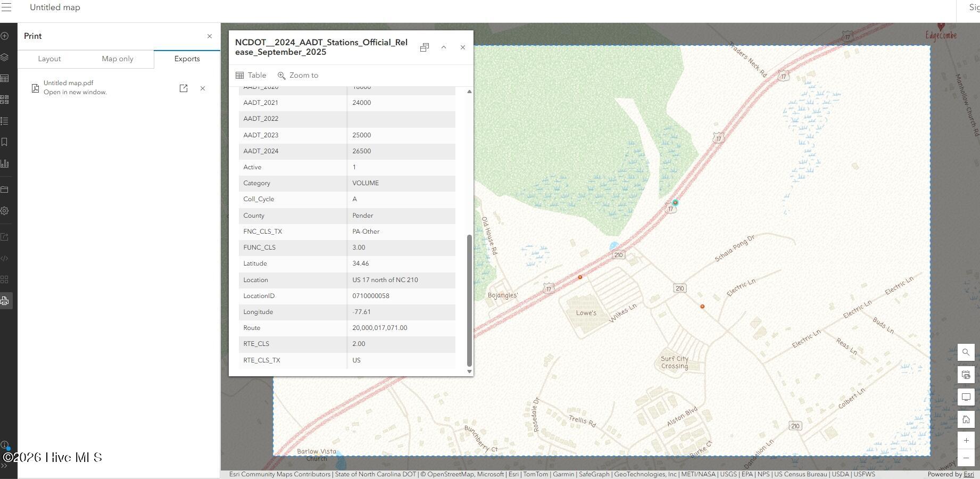This screenshot has width=980, height=479.
Task: Click the pop-up vertical scrollbar thumb
Action: (469, 301)
